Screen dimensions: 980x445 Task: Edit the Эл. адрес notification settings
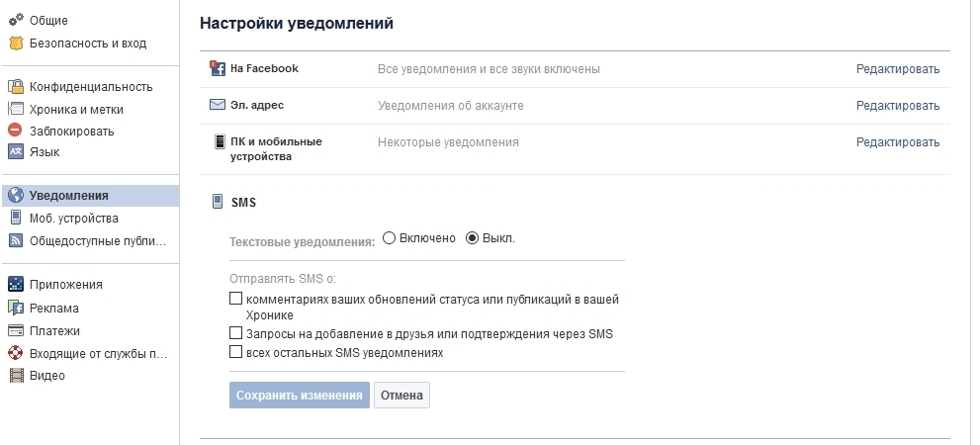tap(897, 106)
